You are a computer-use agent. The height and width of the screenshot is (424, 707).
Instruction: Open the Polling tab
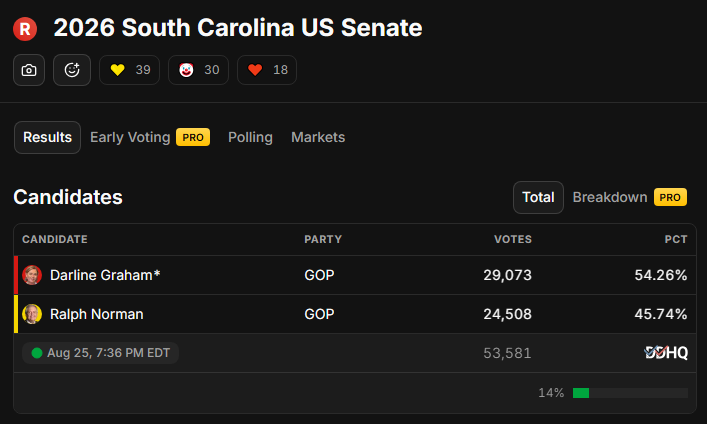250,137
